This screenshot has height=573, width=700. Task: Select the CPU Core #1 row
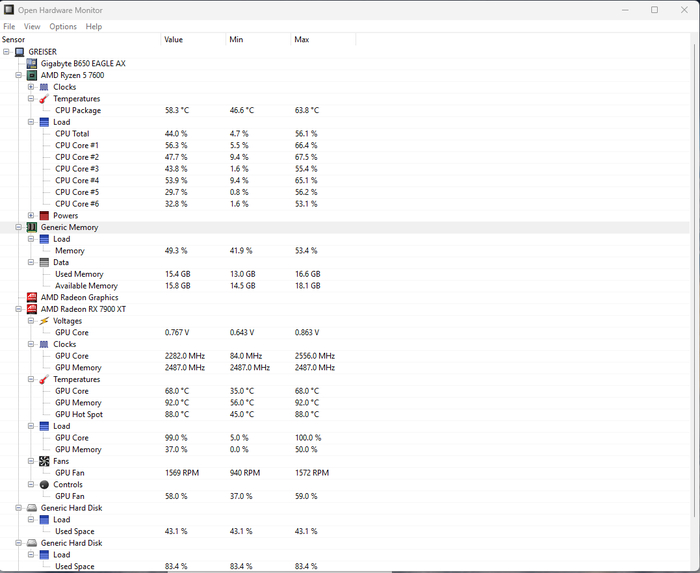pyautogui.click(x=345, y=145)
